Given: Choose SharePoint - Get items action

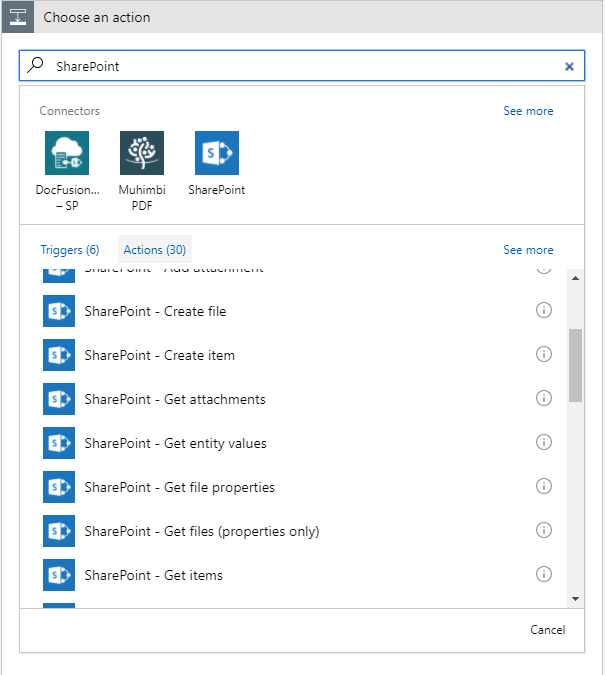Looking at the screenshot, I should [x=153, y=575].
